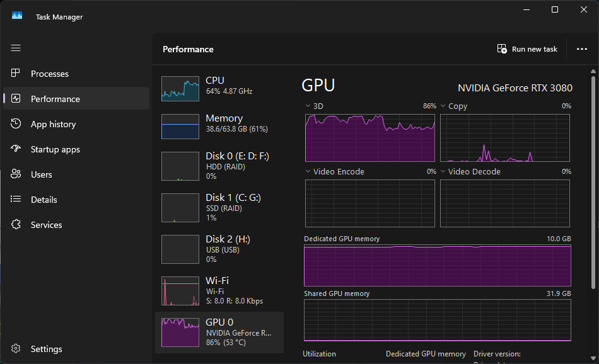Image resolution: width=599 pixels, height=364 pixels.
Task: Click the Utilization label
Action: tap(320, 354)
